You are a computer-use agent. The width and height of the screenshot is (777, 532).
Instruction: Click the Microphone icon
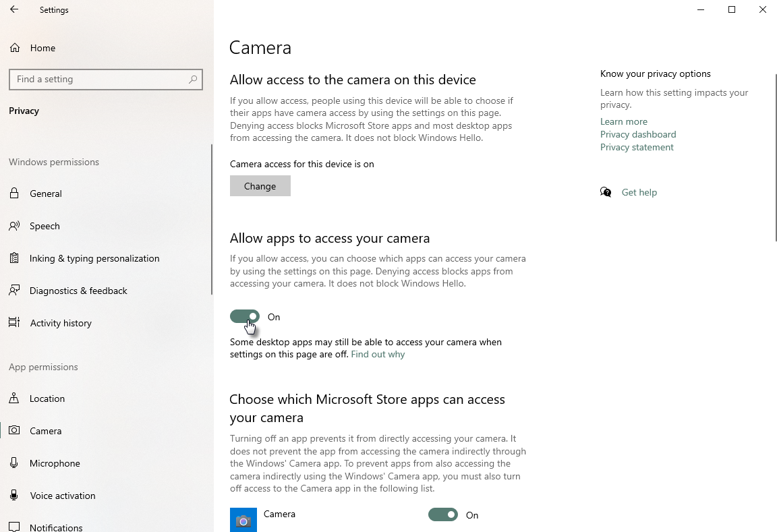tap(14, 463)
